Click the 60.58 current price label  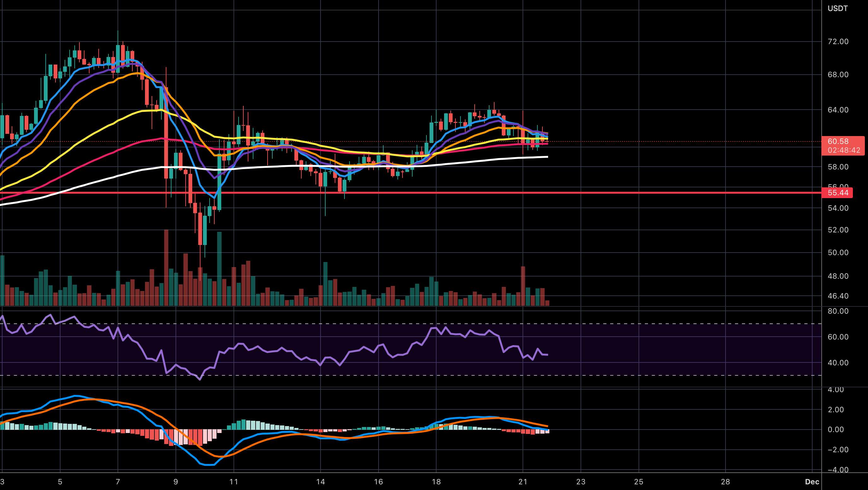[x=838, y=141]
